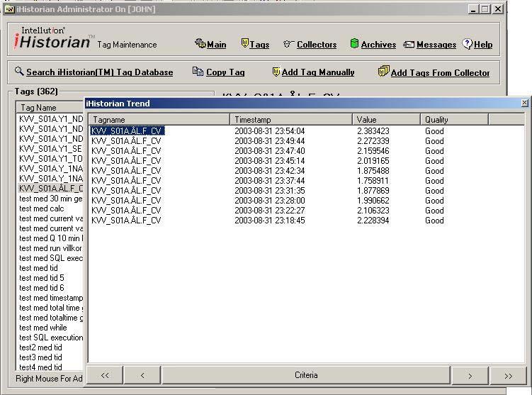Viewport: 532px width, 395px height.
Task: Select tag 'test med timestamp'
Action: point(50,298)
